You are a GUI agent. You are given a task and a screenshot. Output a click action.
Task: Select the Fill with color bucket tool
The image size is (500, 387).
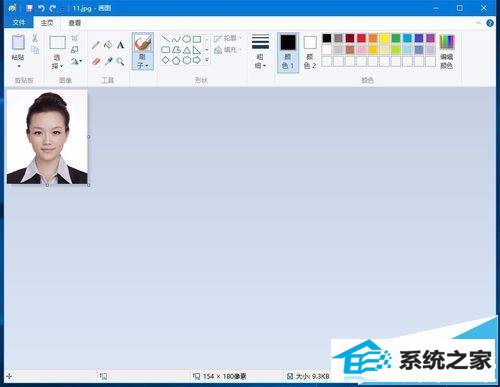click(x=108, y=45)
